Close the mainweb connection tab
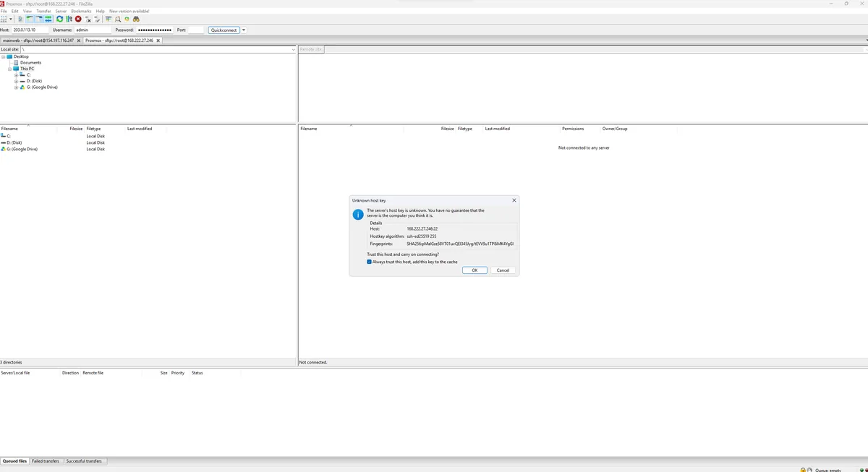This screenshot has width=868, height=472. (79, 40)
